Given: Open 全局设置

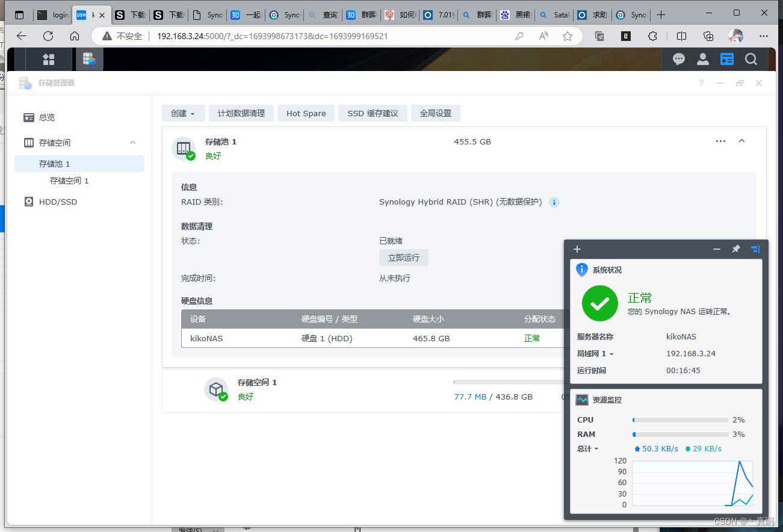Looking at the screenshot, I should tap(436, 113).
